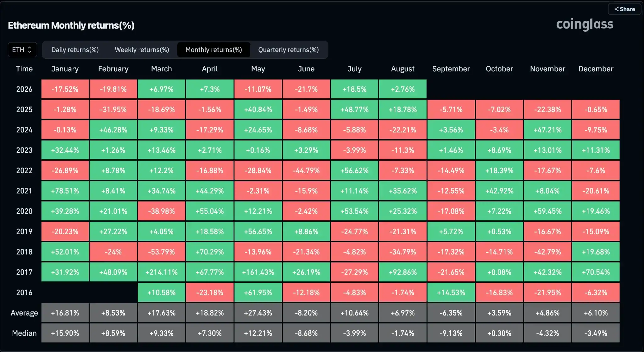Click the March column header
Screen dimensions: 644x352
(162, 69)
